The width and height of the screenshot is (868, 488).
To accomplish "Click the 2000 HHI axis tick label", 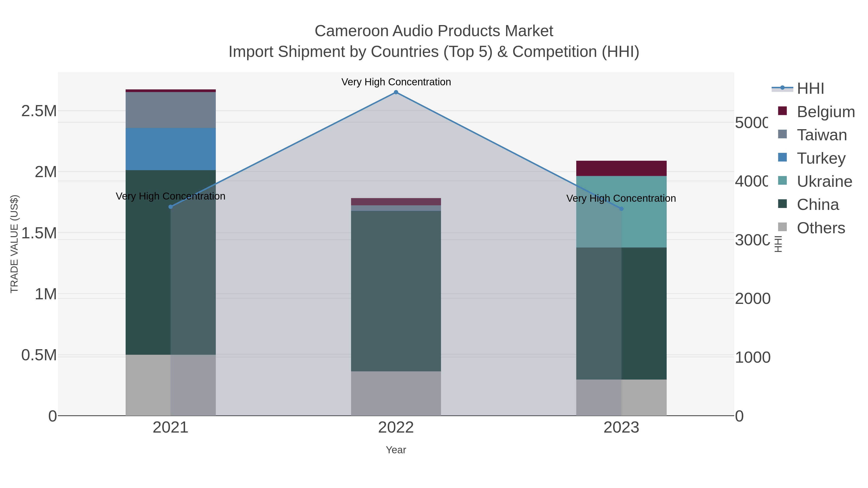I will click(x=753, y=298).
